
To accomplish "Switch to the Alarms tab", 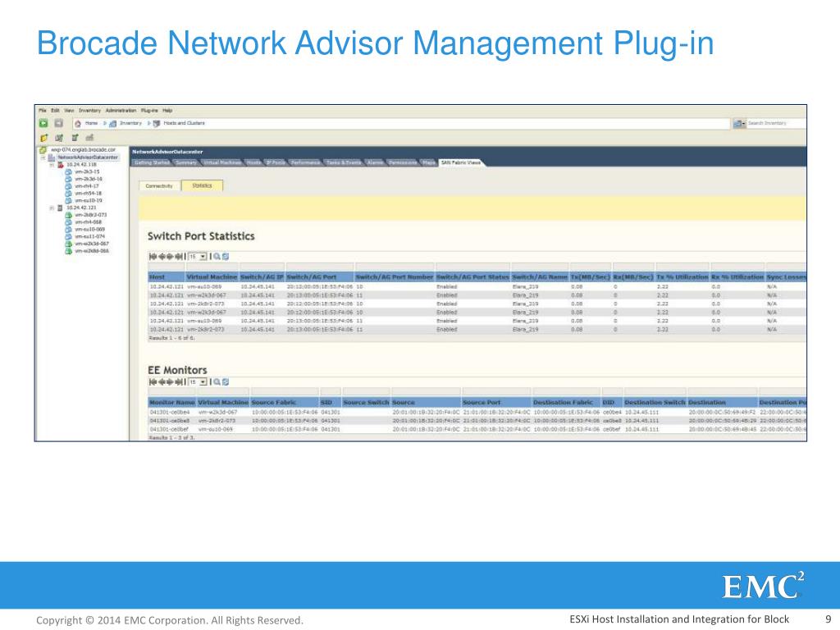I will point(375,162).
